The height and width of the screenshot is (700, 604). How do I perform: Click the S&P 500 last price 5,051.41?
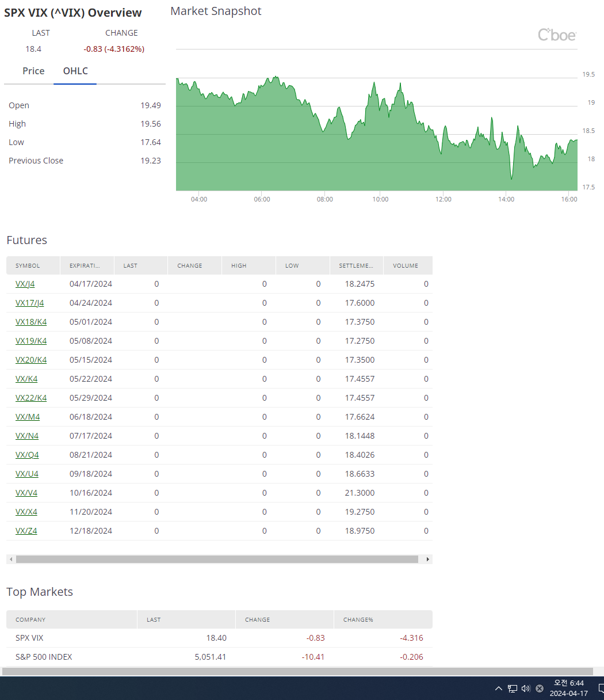(x=210, y=657)
